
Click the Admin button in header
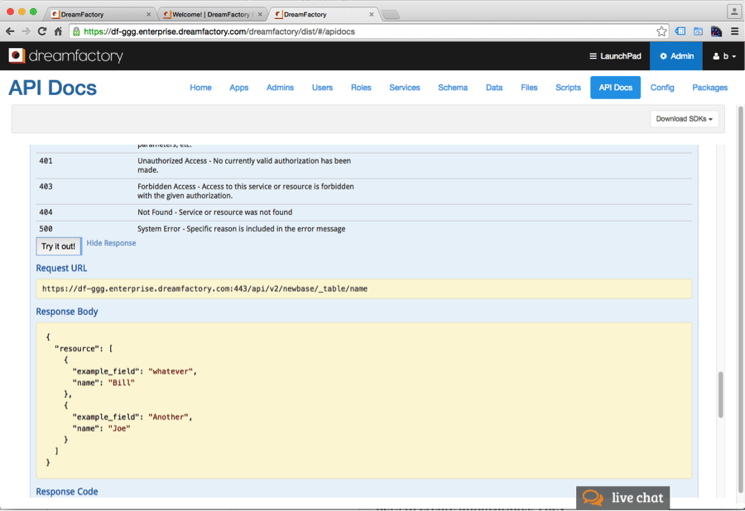coord(676,56)
